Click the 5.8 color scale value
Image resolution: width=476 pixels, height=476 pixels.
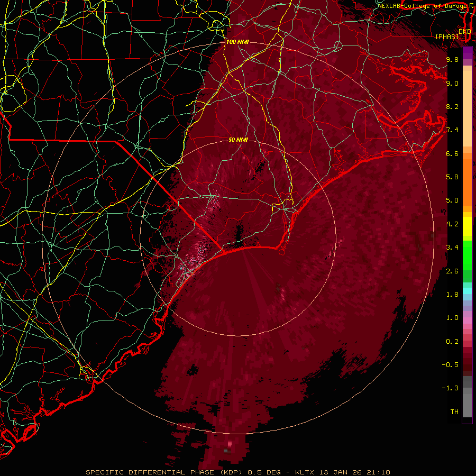pyautogui.click(x=452, y=177)
